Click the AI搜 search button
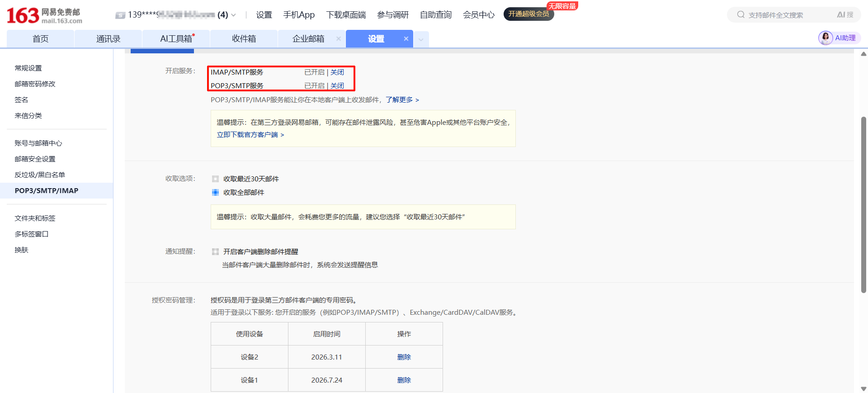Viewport: 868px width, 393px height. (x=845, y=15)
